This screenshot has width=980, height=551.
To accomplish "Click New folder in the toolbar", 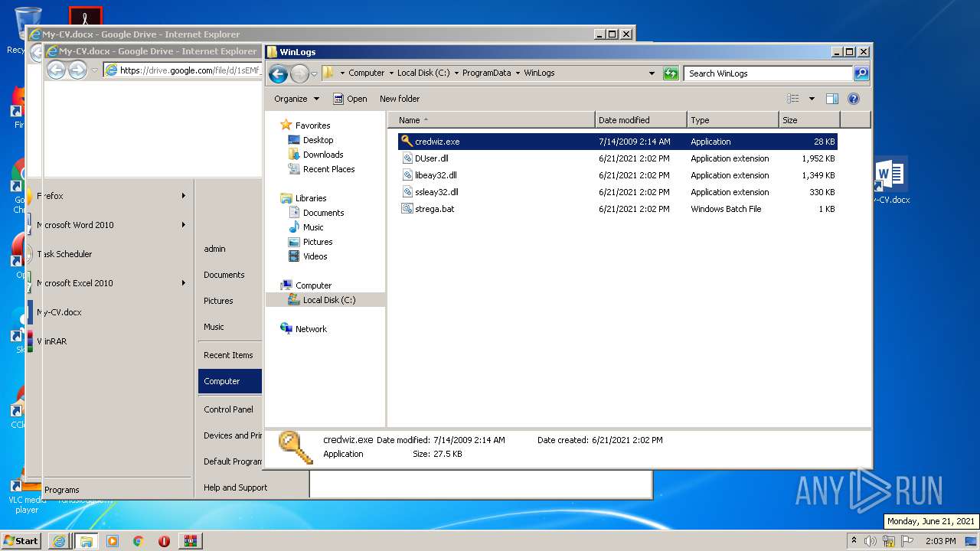I will pyautogui.click(x=400, y=99).
